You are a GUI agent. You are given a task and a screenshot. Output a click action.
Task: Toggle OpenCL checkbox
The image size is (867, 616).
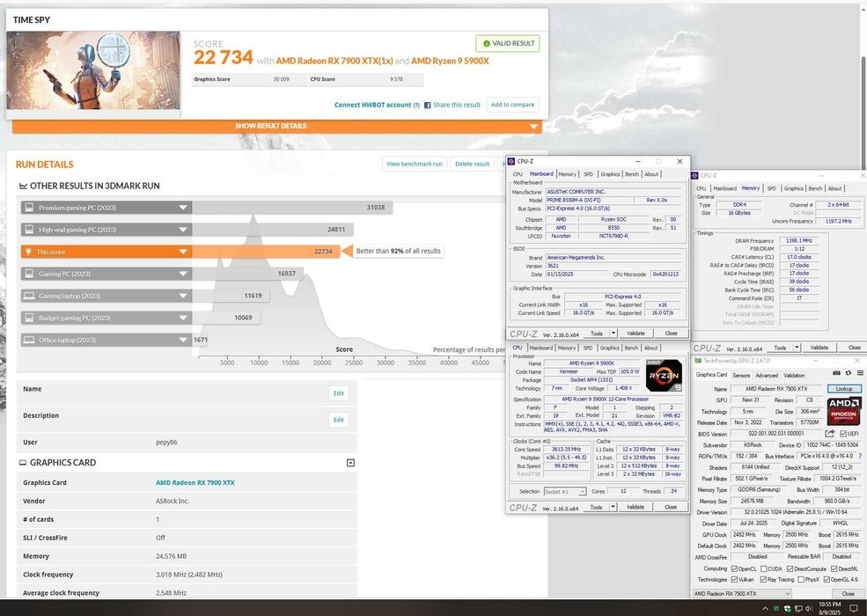point(734,568)
